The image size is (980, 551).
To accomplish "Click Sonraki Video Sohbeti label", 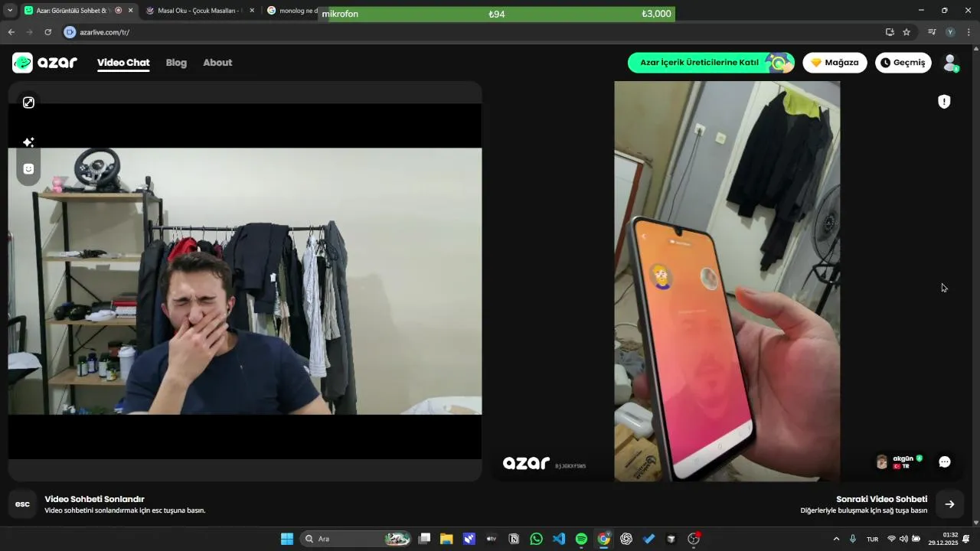I will coord(881,499).
